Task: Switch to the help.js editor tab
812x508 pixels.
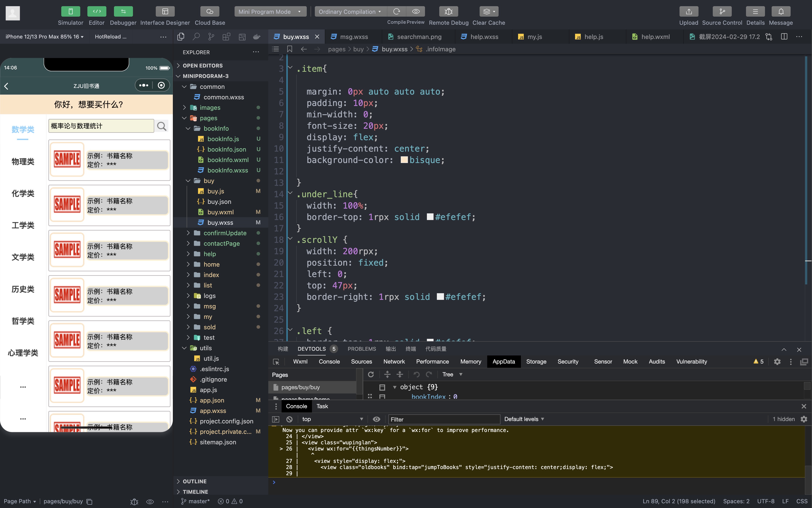Action: [x=593, y=37]
